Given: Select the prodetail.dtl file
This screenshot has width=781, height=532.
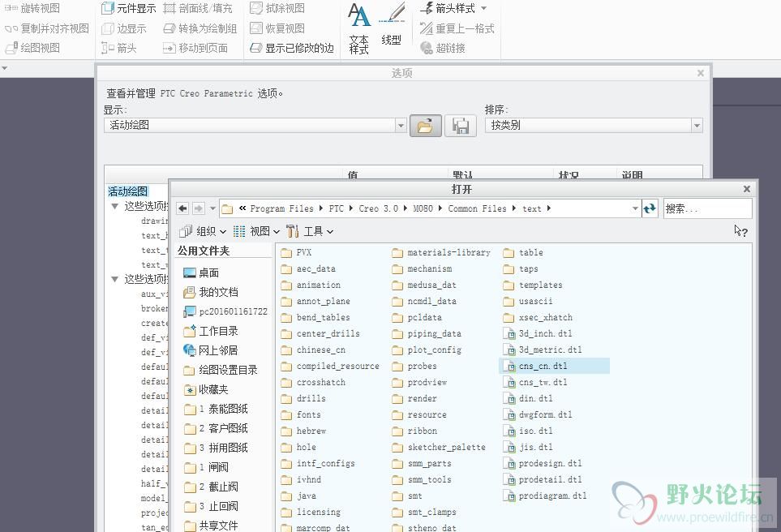Looking at the screenshot, I should (x=543, y=480).
